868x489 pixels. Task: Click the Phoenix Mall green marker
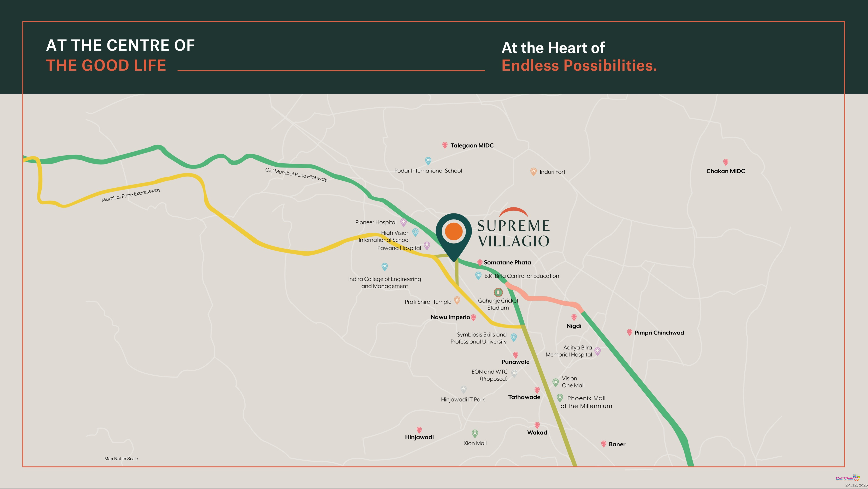coord(560,398)
